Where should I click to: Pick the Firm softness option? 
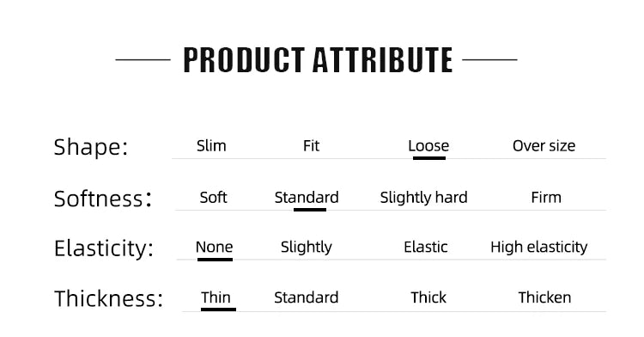click(546, 198)
